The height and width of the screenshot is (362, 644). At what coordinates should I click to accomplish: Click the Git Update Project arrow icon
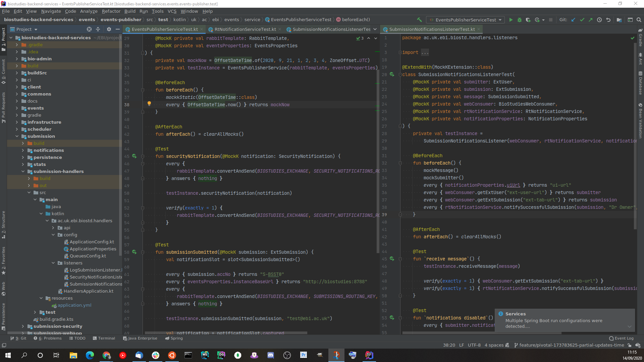pos(573,20)
